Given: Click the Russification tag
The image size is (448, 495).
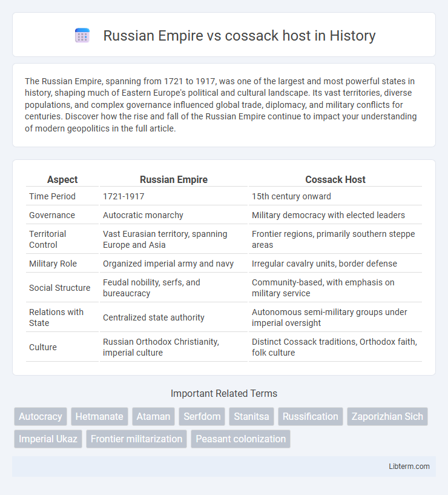Looking at the screenshot, I should coord(311,416).
